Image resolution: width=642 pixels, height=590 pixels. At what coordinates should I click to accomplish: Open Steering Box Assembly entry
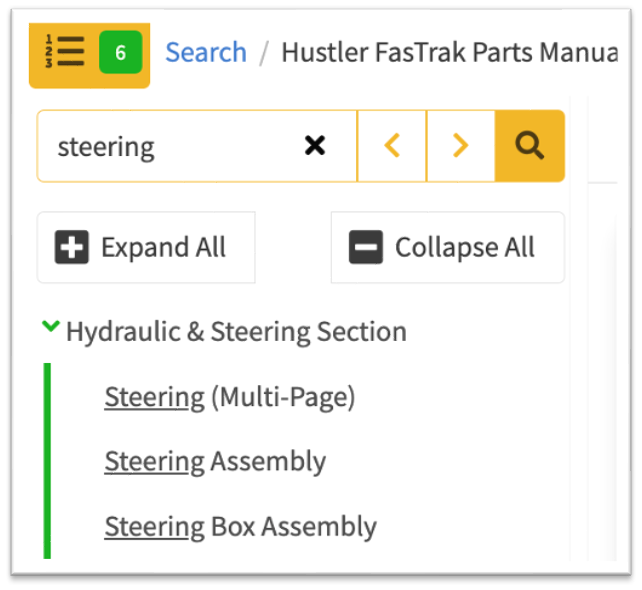[240, 527]
